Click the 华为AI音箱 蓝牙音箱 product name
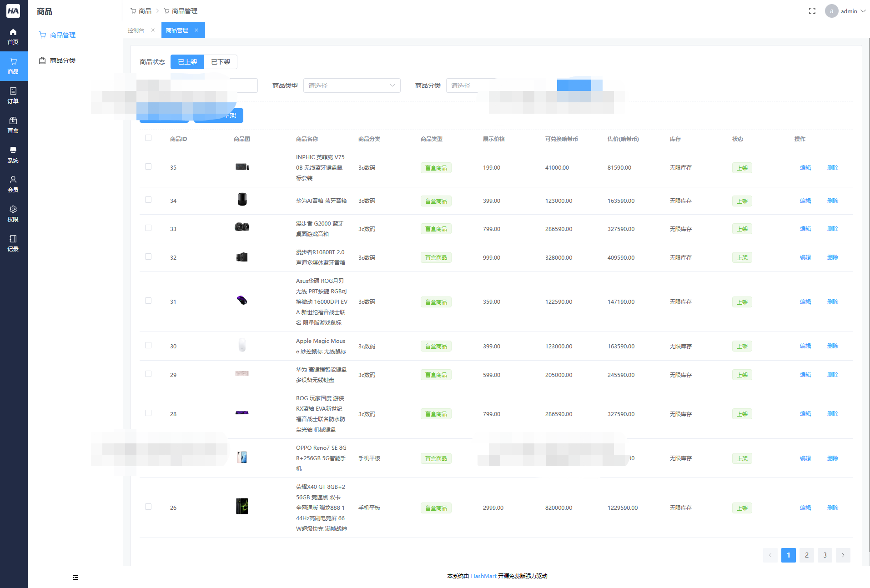 point(321,201)
